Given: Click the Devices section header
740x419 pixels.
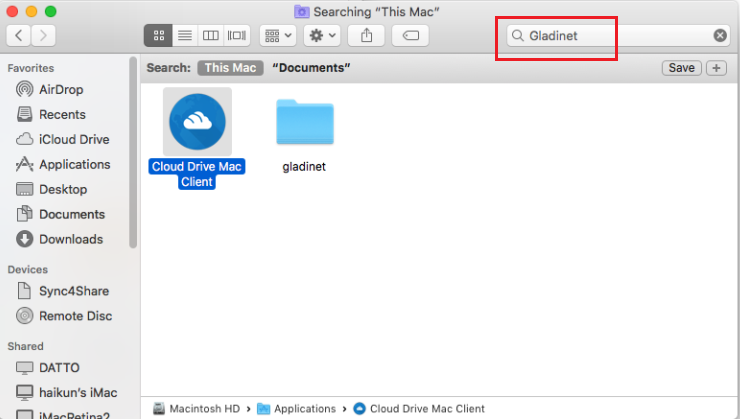Looking at the screenshot, I should click(27, 269).
